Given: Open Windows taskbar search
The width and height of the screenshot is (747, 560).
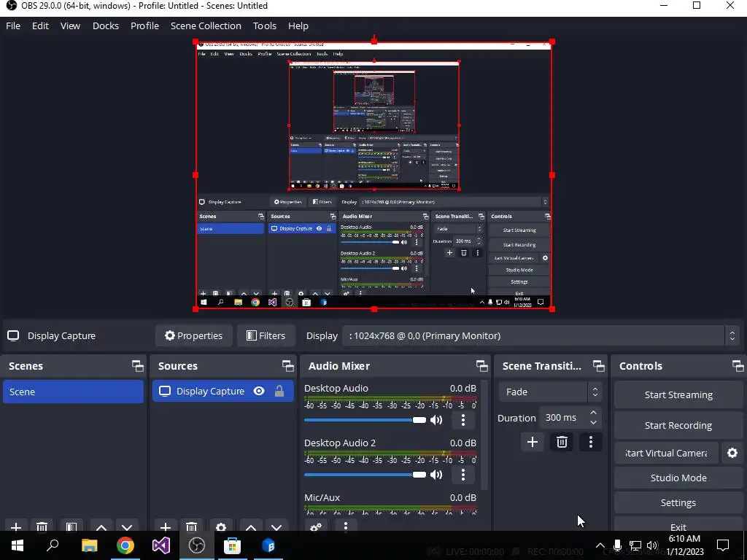Looking at the screenshot, I should tap(53, 545).
